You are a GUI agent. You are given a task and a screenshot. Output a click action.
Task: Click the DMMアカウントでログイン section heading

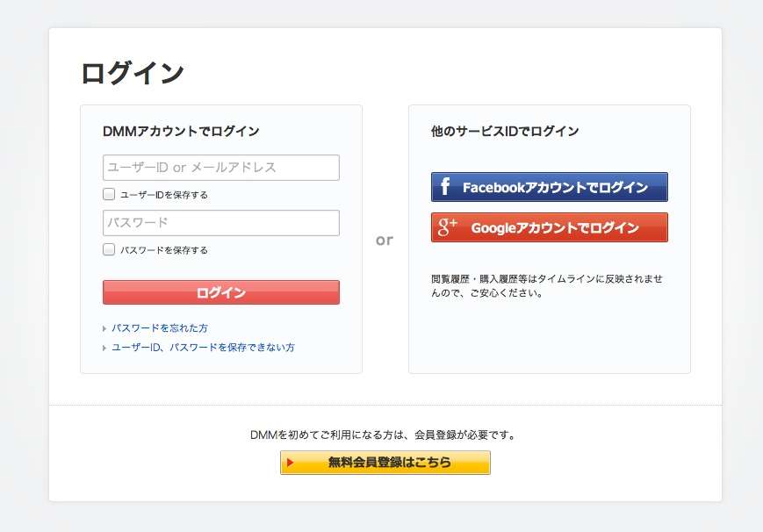click(181, 132)
